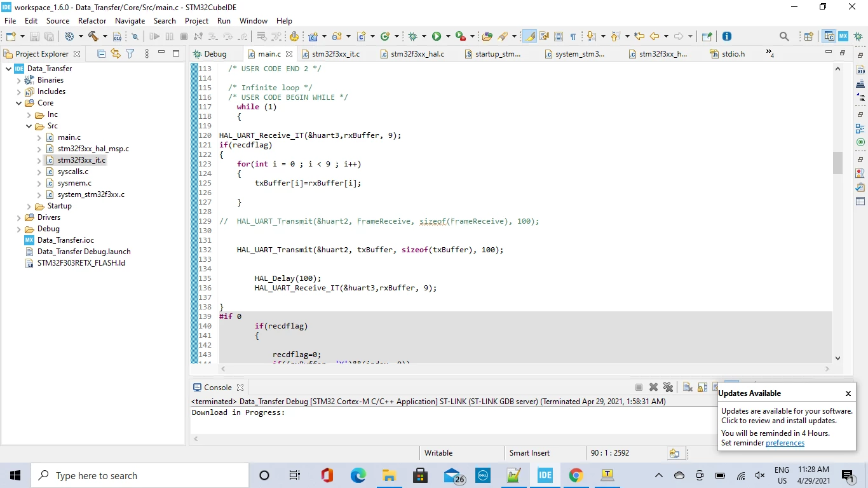868x488 pixels.
Task: Click the Windows taskbar search box
Action: point(140,475)
